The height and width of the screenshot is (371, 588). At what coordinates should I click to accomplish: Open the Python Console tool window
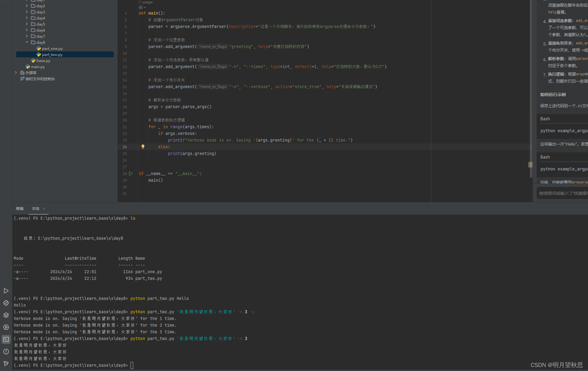tap(6, 303)
